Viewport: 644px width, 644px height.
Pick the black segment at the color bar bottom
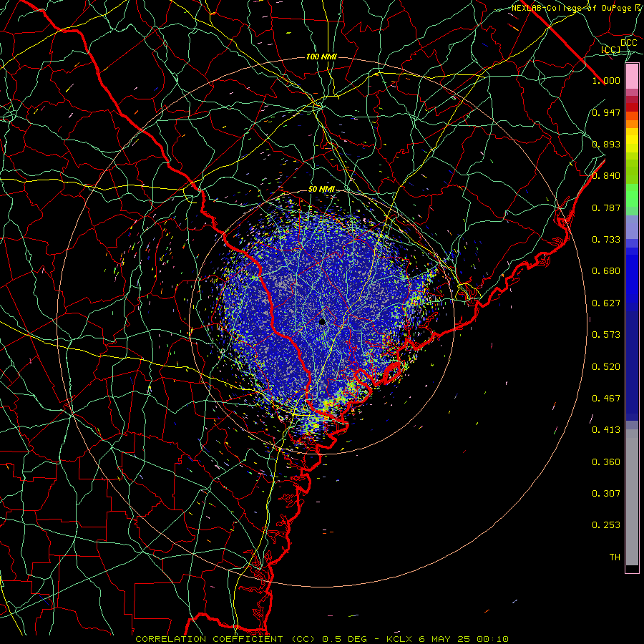pos(632,569)
